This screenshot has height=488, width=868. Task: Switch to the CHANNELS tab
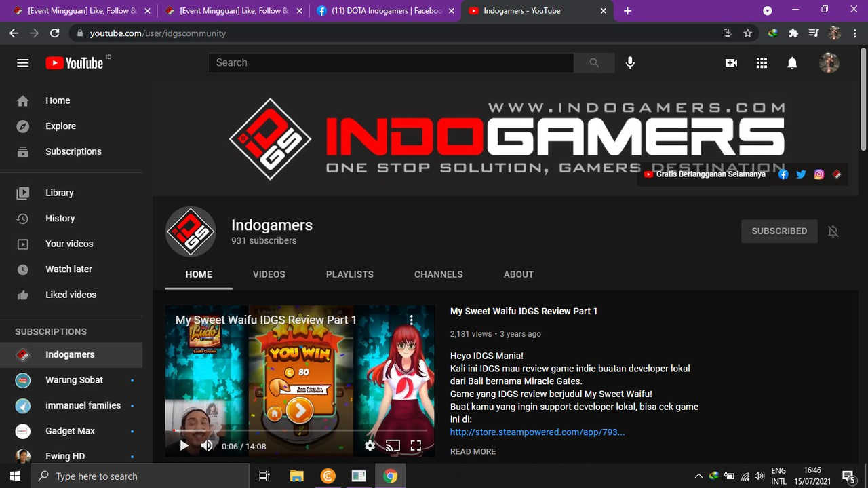pos(439,274)
